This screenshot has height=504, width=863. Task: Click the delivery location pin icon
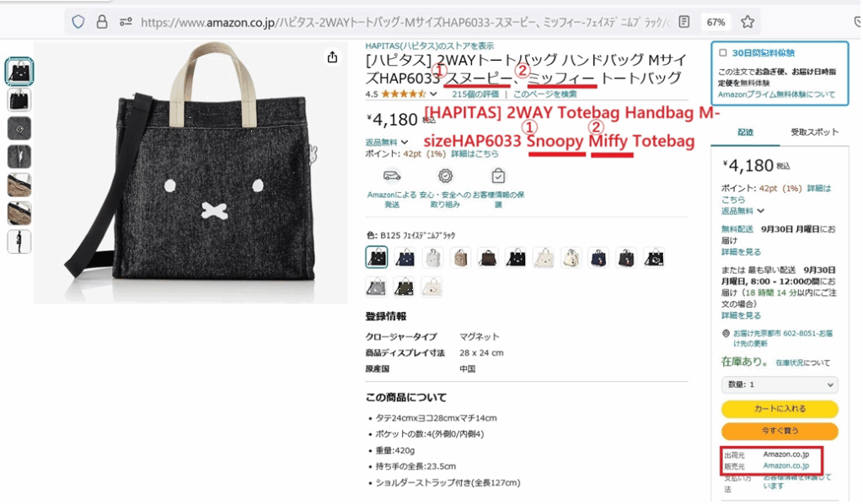(x=726, y=334)
